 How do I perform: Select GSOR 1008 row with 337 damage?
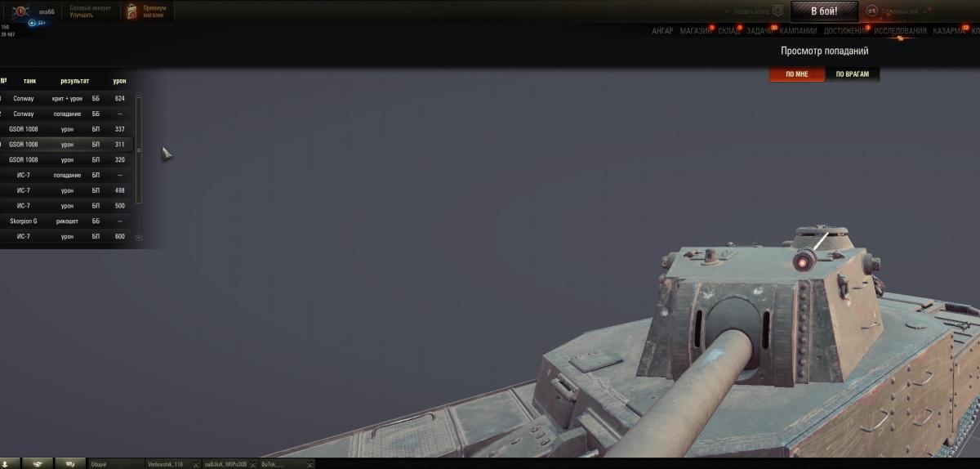[x=65, y=129]
